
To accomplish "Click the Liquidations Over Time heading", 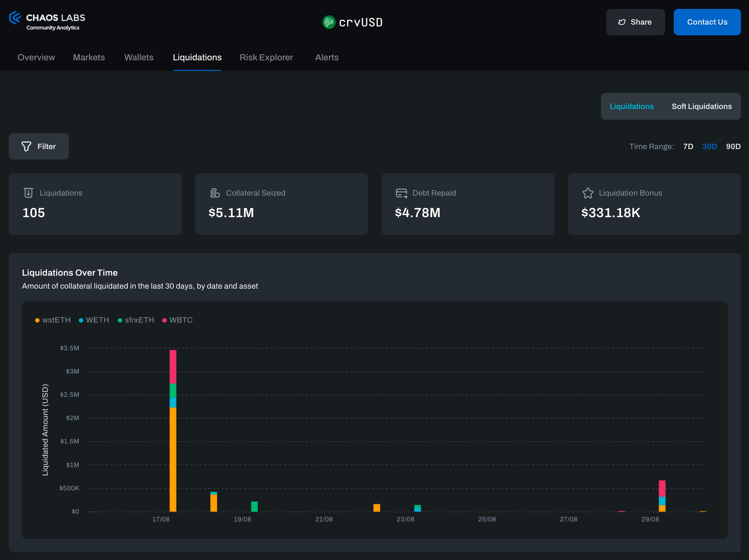I will 70,273.
